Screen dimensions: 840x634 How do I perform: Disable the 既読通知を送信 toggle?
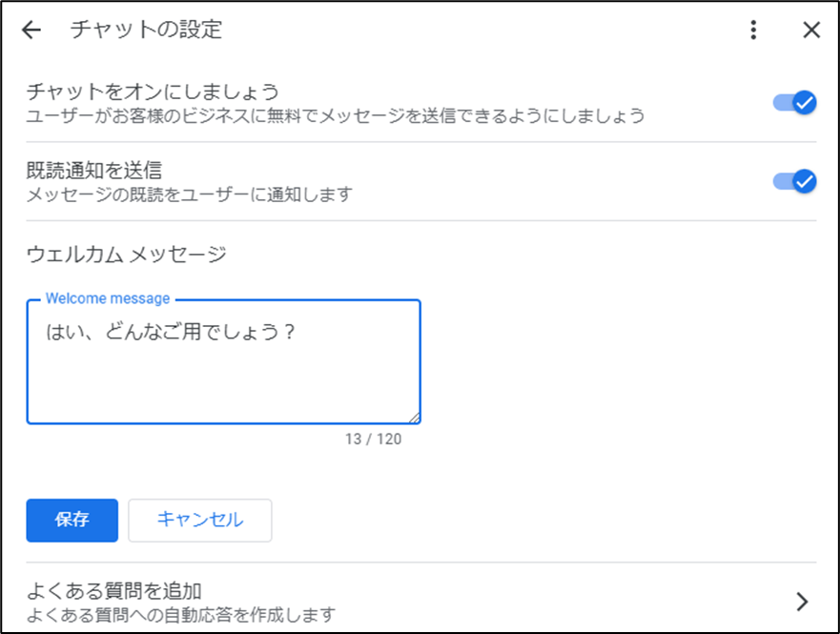794,181
